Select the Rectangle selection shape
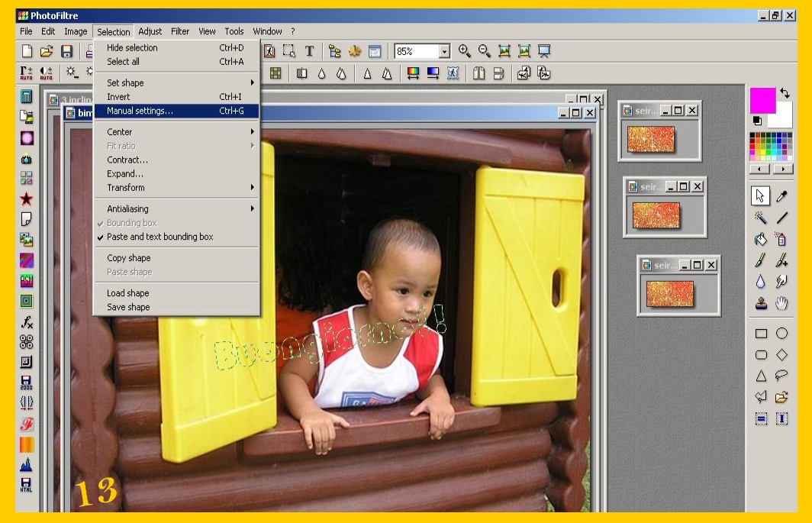This screenshot has height=523, width=812. (761, 334)
